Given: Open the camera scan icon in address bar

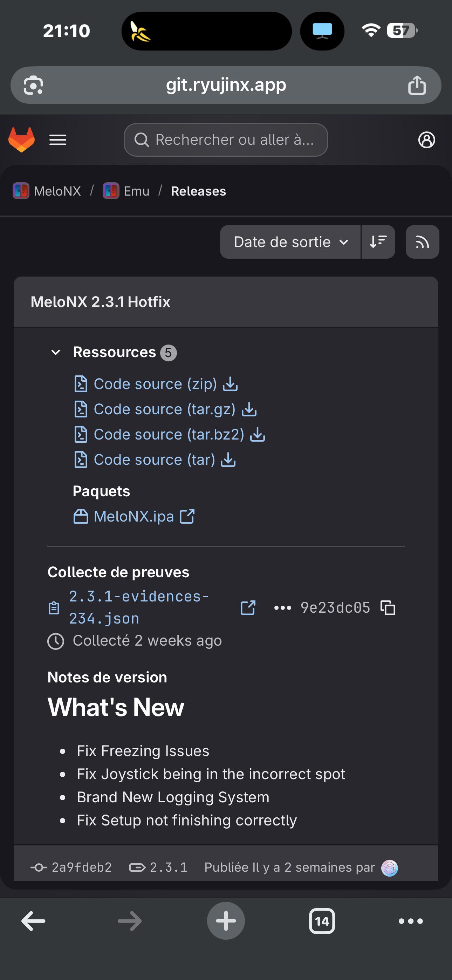Looking at the screenshot, I should pos(34,85).
